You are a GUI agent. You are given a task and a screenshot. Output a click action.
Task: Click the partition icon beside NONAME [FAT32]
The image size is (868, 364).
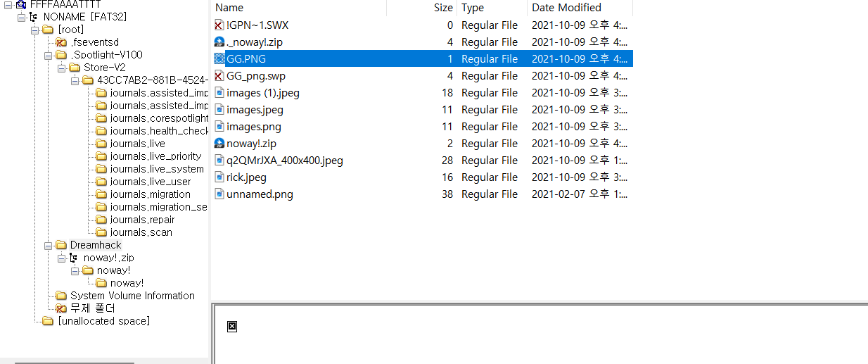click(x=34, y=17)
